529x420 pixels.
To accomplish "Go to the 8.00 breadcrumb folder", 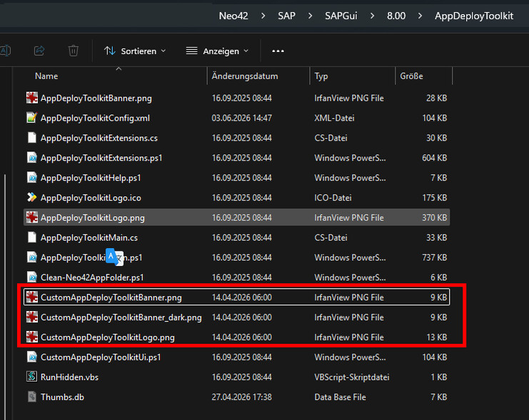I will (396, 16).
